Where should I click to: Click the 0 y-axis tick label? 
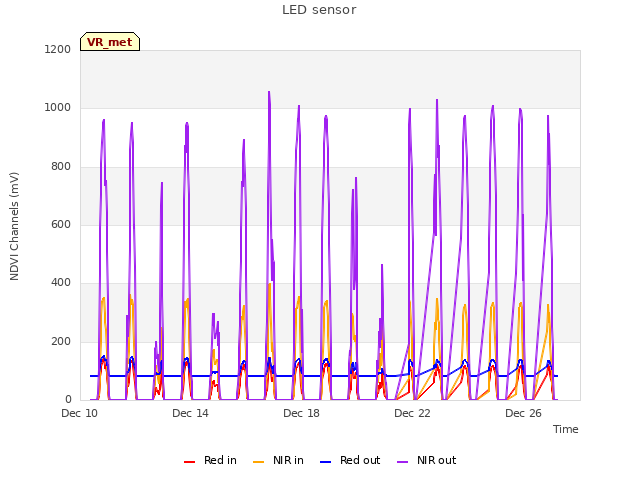68,399
